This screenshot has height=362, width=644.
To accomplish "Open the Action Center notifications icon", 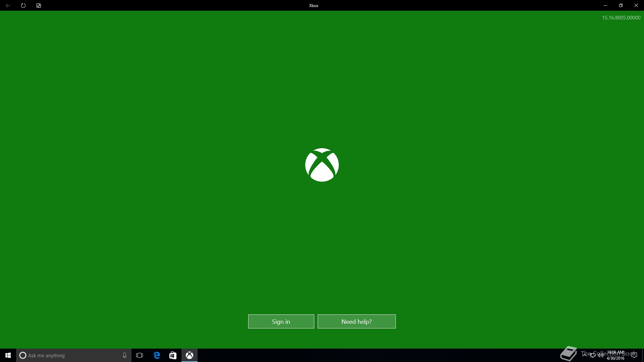I will (634, 355).
